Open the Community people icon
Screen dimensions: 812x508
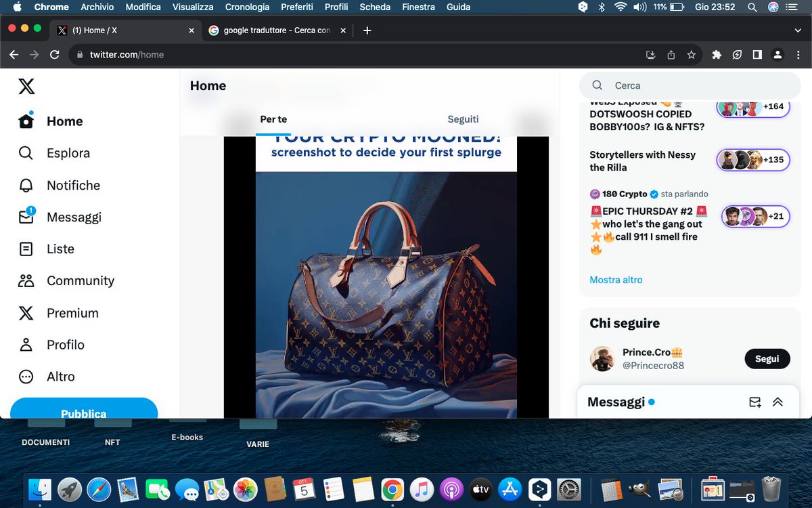(26, 281)
